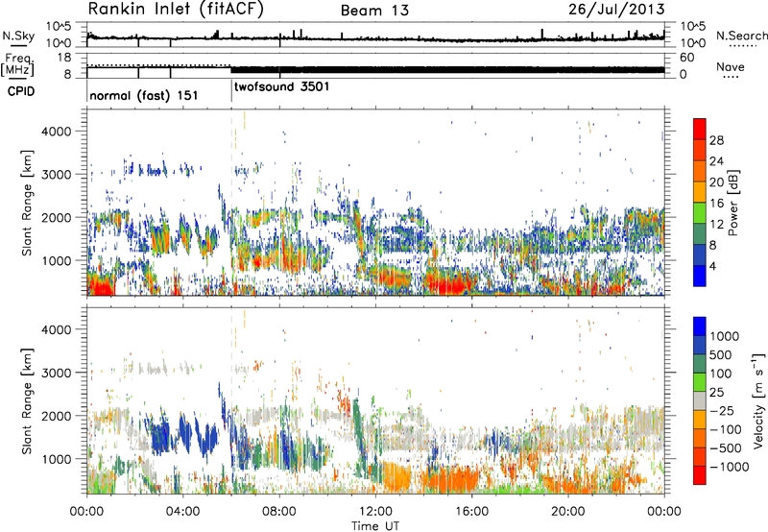The height and width of the screenshot is (532, 768).
Task: Click the '500' positive velocity tick label
Action: coord(721,355)
